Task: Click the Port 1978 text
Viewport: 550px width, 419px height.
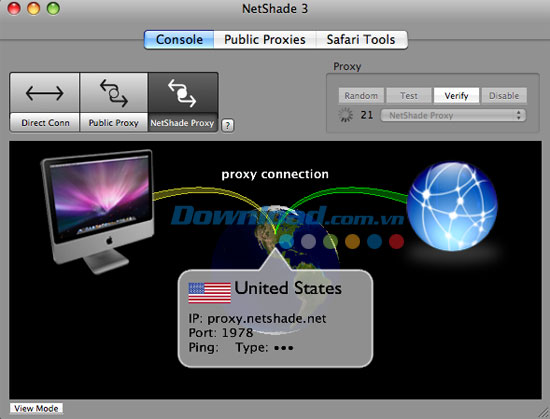Action: tap(221, 333)
